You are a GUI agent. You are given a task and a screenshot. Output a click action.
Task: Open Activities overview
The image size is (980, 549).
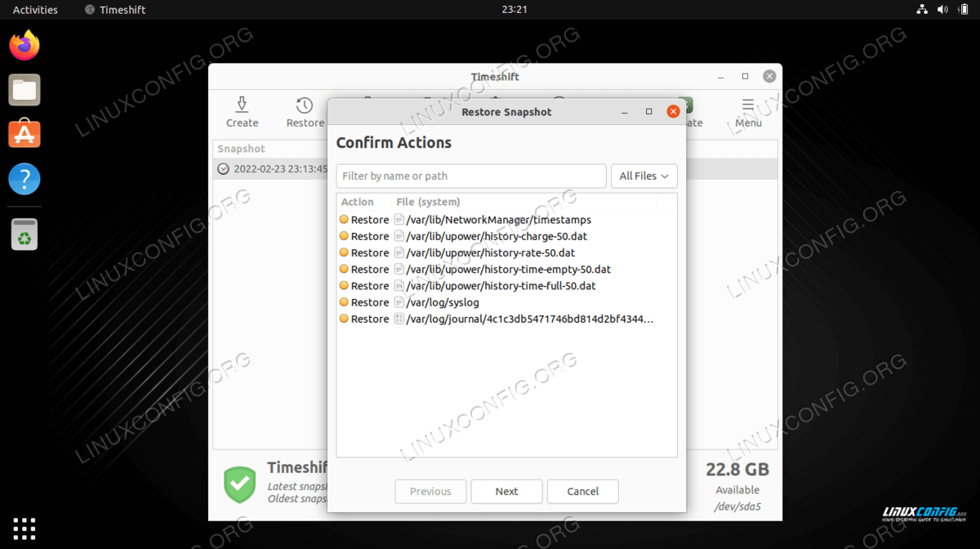35,10
